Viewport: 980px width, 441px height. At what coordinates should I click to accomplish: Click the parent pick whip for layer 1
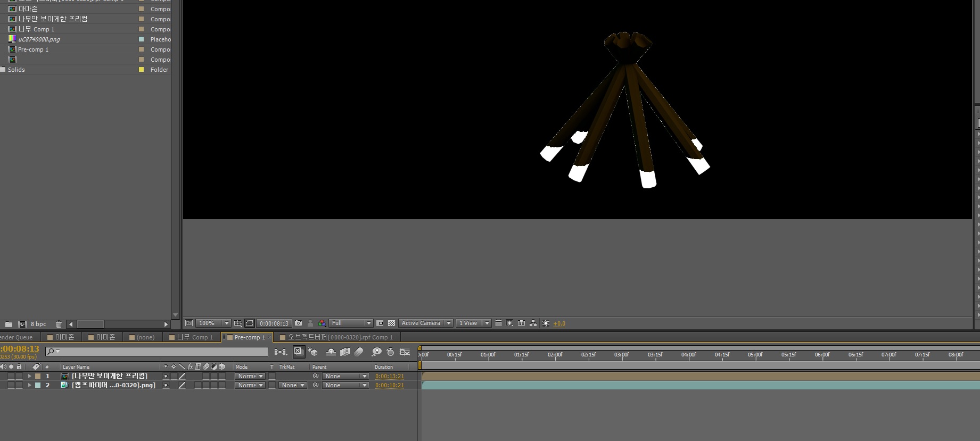tap(316, 376)
